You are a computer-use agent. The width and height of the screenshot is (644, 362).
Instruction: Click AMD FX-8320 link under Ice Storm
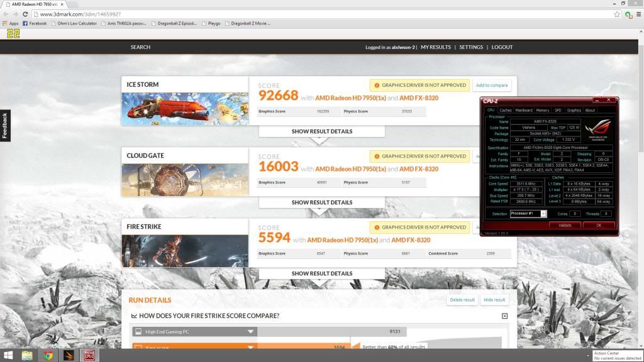pyautogui.click(x=419, y=98)
